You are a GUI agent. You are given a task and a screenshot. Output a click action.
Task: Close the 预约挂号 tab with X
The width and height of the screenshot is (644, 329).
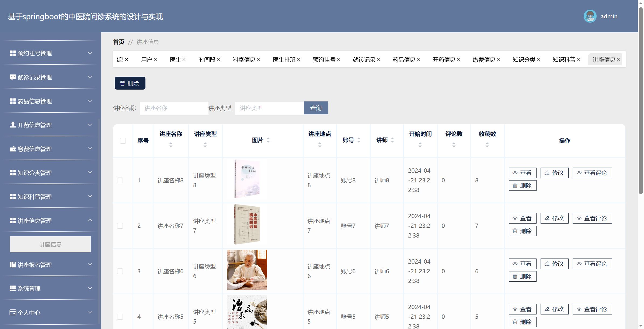click(338, 59)
